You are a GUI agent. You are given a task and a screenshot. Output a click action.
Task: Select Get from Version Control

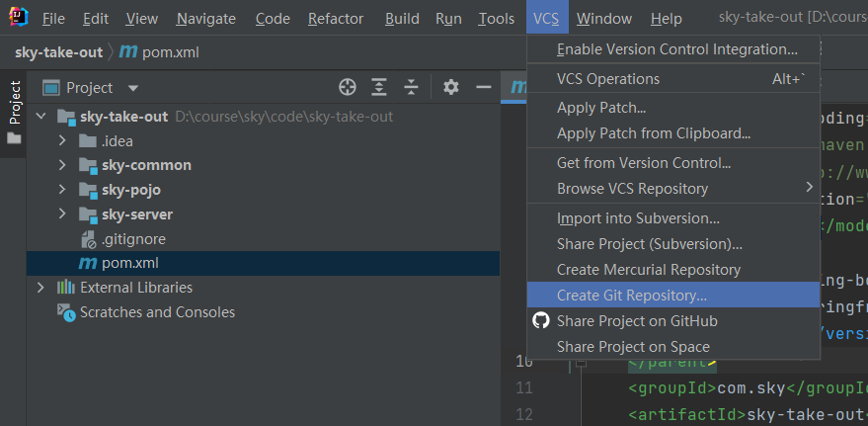(673, 163)
